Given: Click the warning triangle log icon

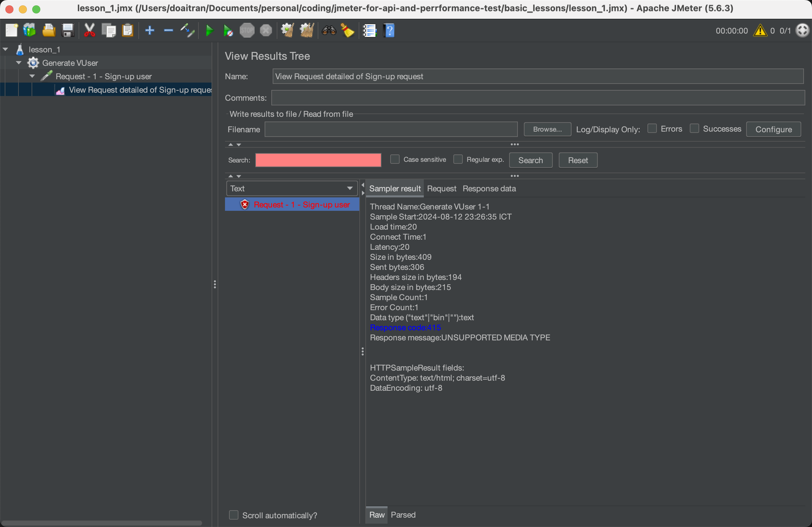Looking at the screenshot, I should pyautogui.click(x=760, y=30).
